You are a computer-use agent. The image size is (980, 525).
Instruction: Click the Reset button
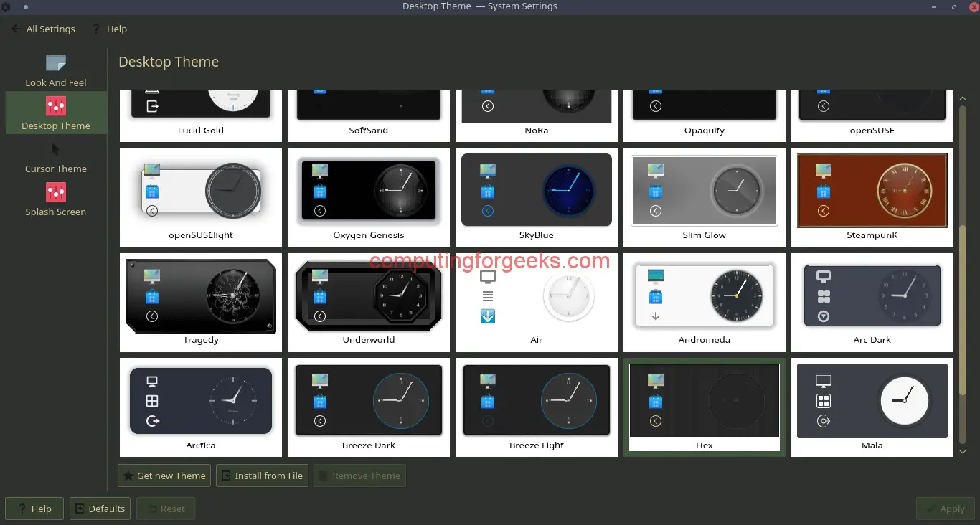[166, 509]
